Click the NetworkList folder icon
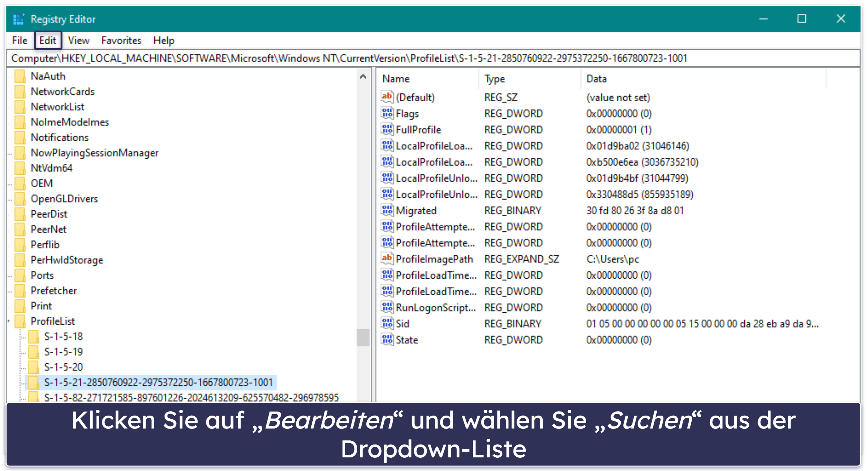This screenshot has width=868, height=471. pyautogui.click(x=20, y=107)
